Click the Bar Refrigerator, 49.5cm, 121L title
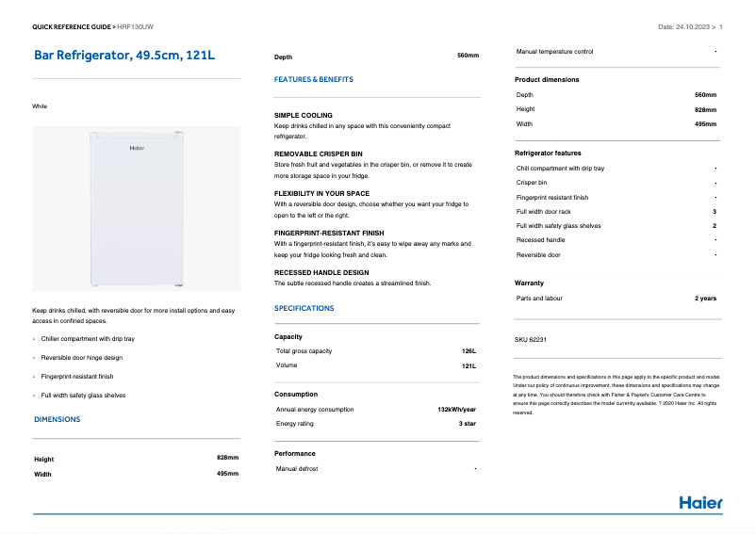 [124, 56]
